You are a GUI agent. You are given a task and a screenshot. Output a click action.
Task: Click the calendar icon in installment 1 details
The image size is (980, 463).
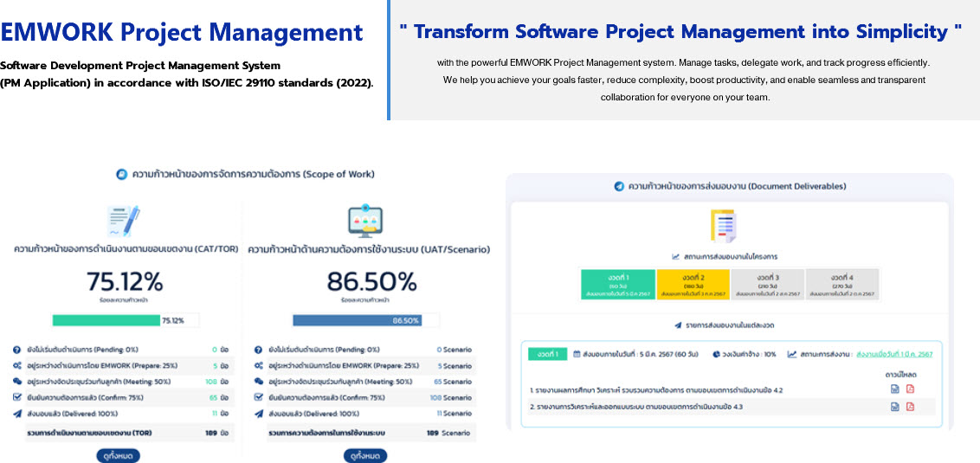point(577,354)
